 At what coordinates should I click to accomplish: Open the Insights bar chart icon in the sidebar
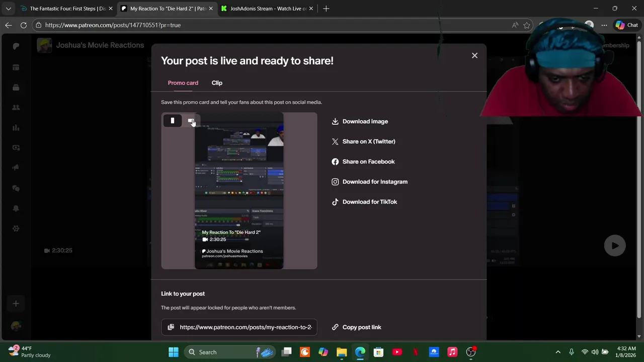(x=16, y=127)
